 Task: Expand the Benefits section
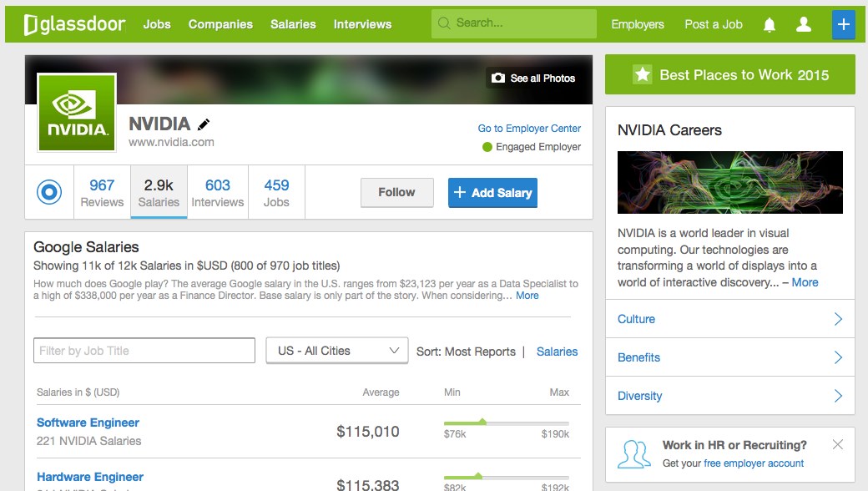click(x=729, y=357)
